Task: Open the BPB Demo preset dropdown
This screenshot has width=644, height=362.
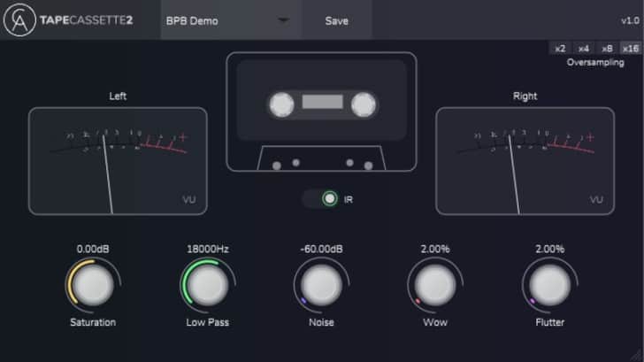Action: pos(231,20)
